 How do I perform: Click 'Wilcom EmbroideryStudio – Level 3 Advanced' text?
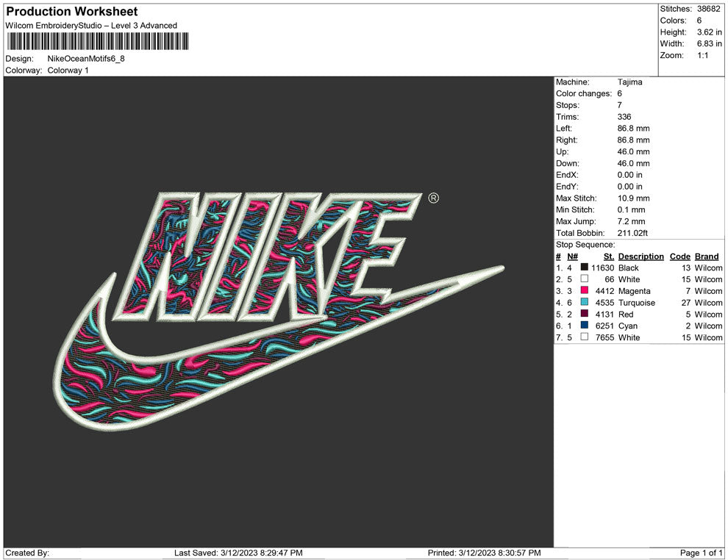coord(91,26)
